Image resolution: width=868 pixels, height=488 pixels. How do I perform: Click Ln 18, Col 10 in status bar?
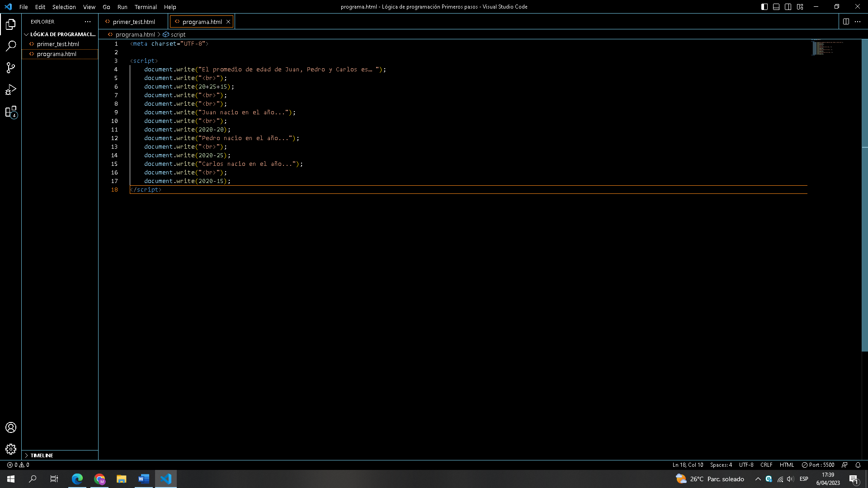pyautogui.click(x=688, y=465)
